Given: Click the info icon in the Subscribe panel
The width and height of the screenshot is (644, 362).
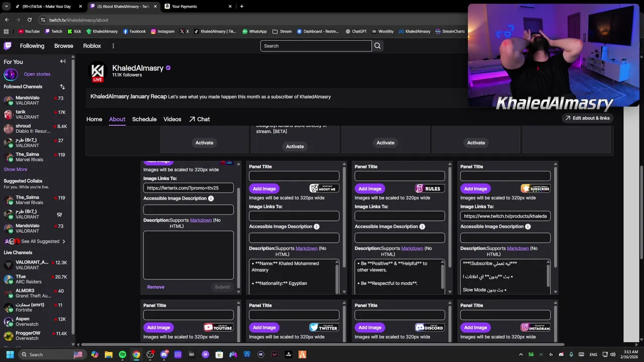Looking at the screenshot, I should (x=528, y=227).
